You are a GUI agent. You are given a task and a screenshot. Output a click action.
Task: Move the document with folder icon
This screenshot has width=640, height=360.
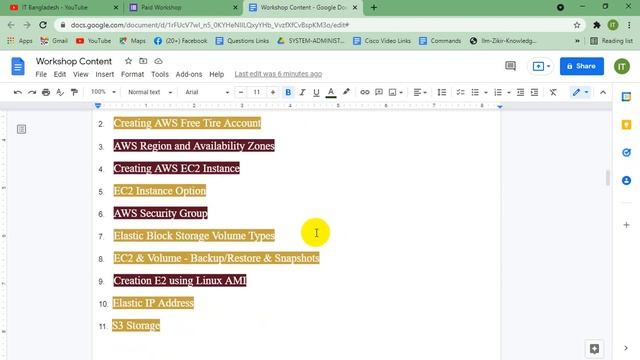coord(143,61)
